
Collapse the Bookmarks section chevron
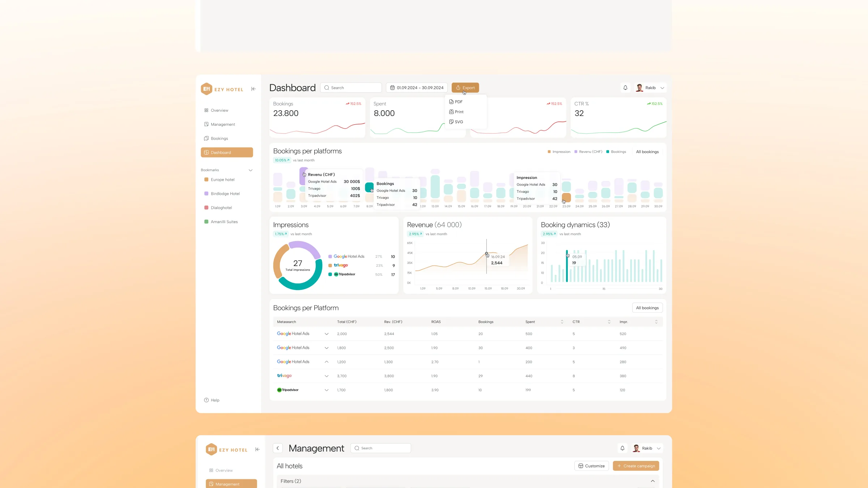point(250,170)
